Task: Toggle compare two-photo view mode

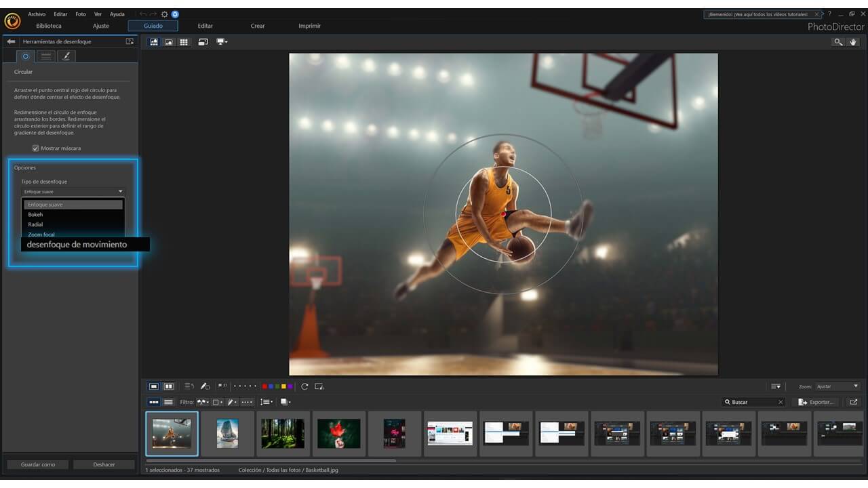Action: (169, 386)
